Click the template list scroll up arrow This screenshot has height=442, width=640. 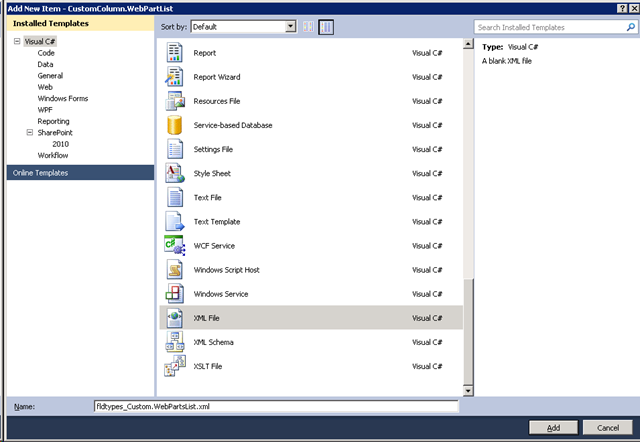pyautogui.click(x=468, y=44)
